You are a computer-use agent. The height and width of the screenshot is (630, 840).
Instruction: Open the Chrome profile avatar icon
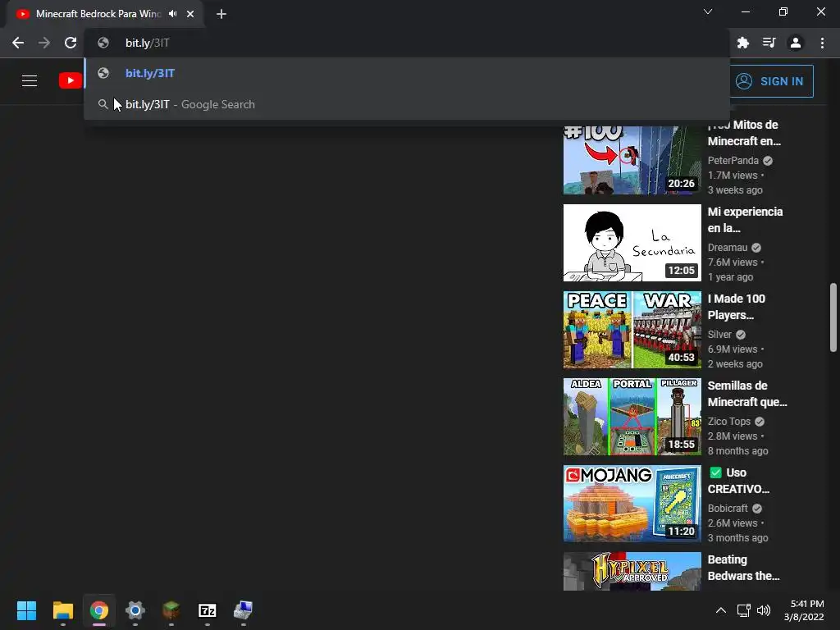tap(796, 43)
